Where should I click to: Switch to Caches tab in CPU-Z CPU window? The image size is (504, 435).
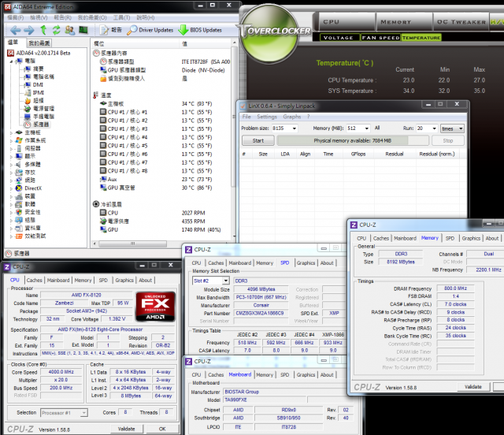coord(34,281)
